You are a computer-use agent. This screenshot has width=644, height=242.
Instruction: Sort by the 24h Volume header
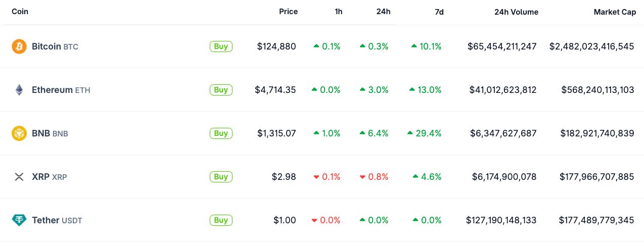516,12
